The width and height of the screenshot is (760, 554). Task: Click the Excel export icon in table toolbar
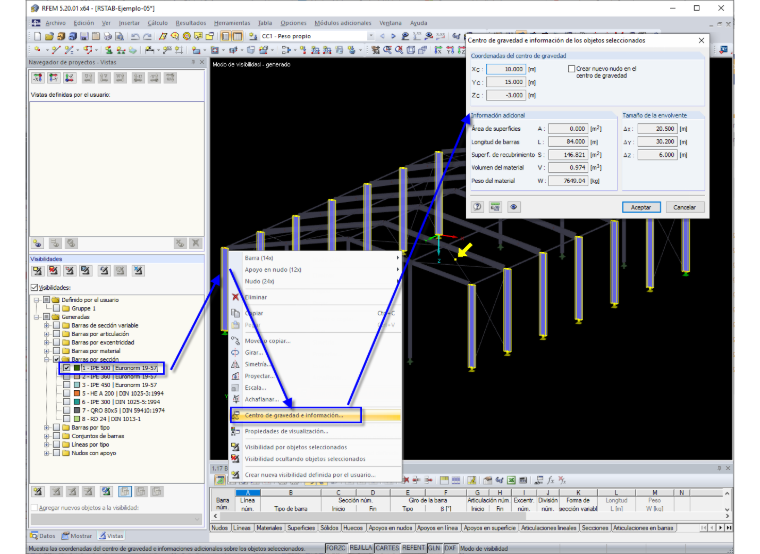511,480
